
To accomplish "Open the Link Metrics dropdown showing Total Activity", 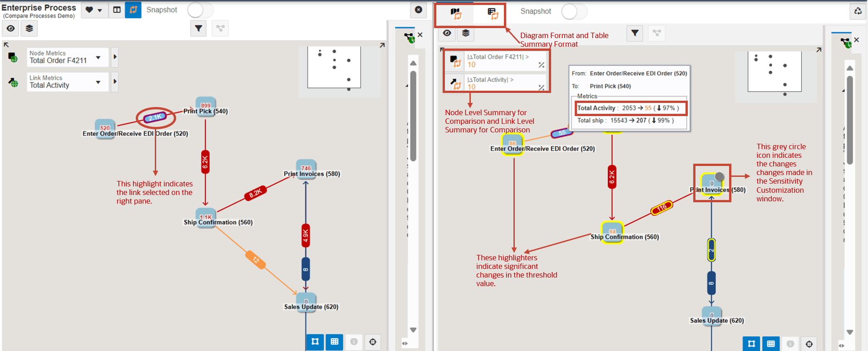I will (68, 82).
